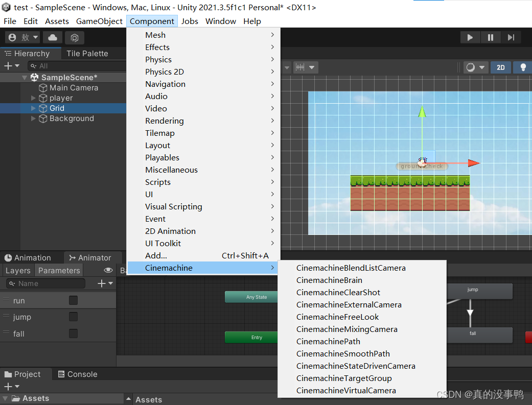Click the plus add object button in Hierarchy

(x=12, y=66)
